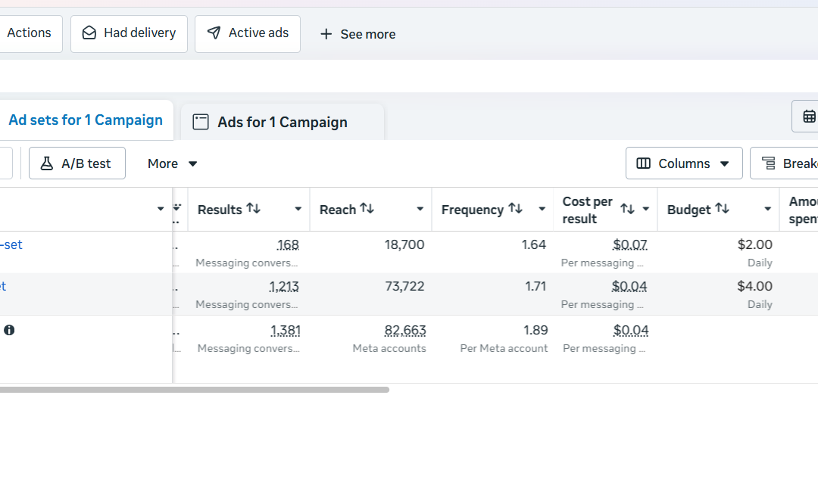This screenshot has width=818, height=504.
Task: Click the info icon in the totals row
Action: pyautogui.click(x=9, y=330)
